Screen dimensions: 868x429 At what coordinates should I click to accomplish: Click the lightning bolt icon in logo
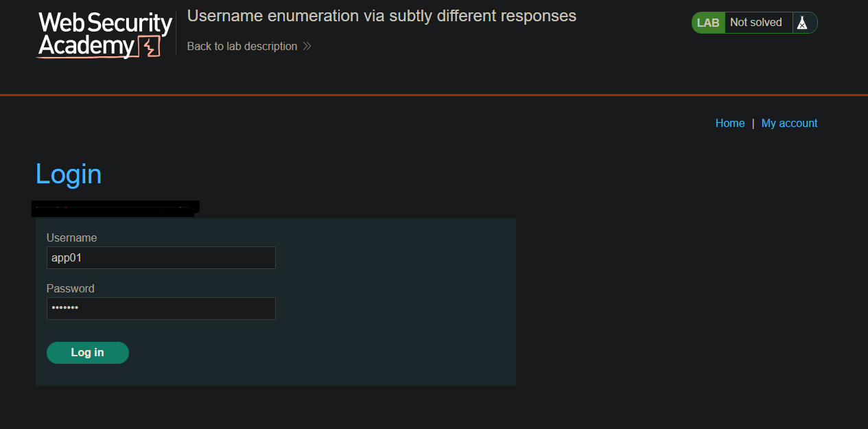[x=150, y=47]
